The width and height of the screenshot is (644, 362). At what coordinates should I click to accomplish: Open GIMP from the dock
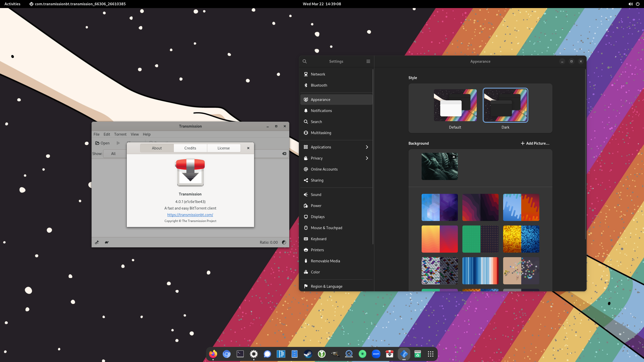click(335, 354)
